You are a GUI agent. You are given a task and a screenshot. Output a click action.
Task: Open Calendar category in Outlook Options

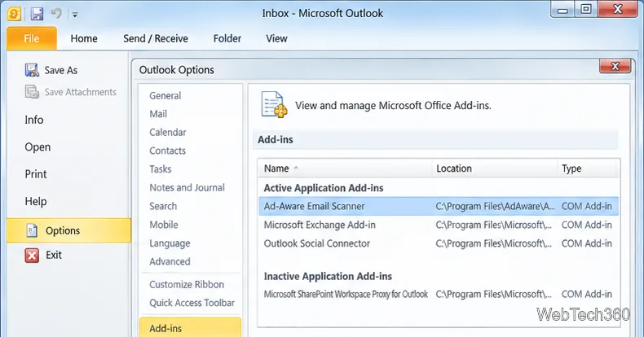pyautogui.click(x=168, y=133)
